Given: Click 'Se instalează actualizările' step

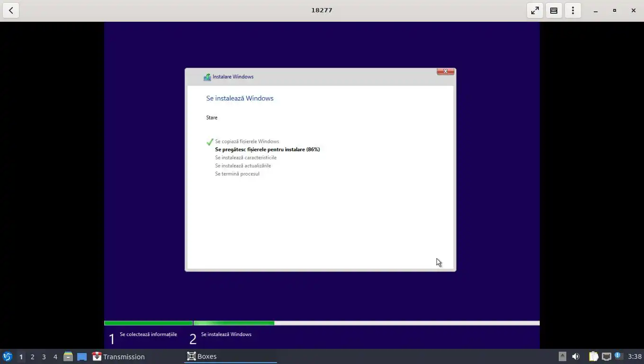Looking at the screenshot, I should [x=243, y=165].
